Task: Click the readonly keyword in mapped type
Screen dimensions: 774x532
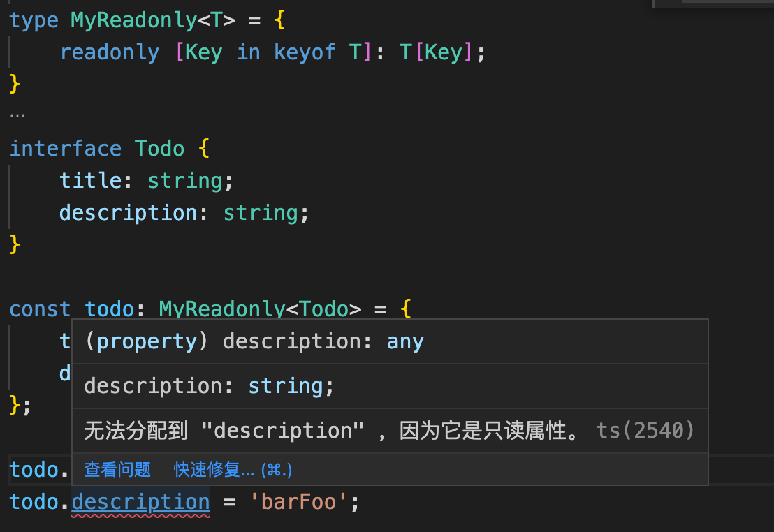Action: click(x=110, y=52)
